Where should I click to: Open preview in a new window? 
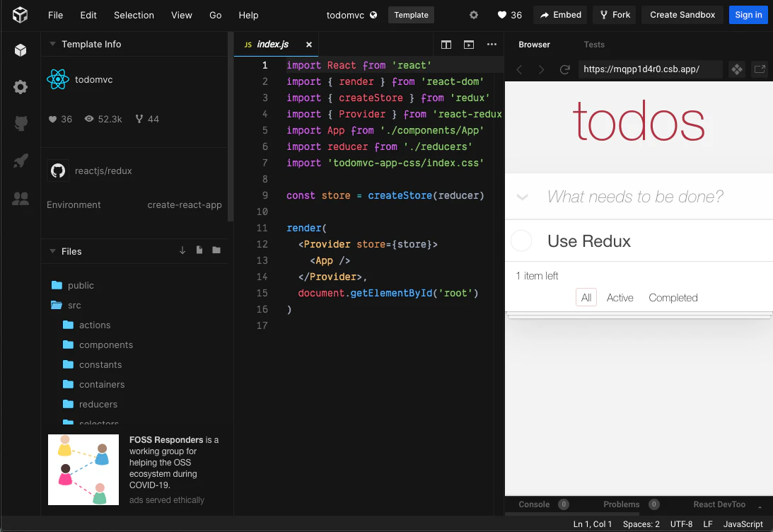(x=760, y=69)
